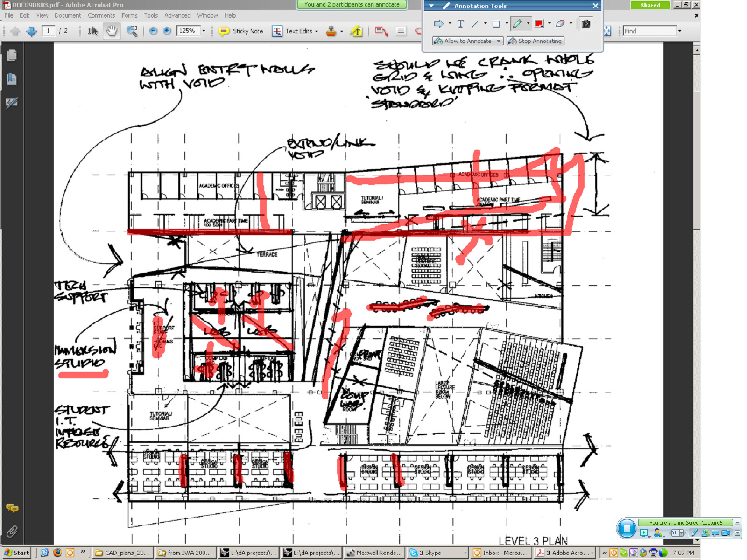This screenshot has height=560, width=747.
Task: Select the annotation Arrow tool
Action: [438, 24]
